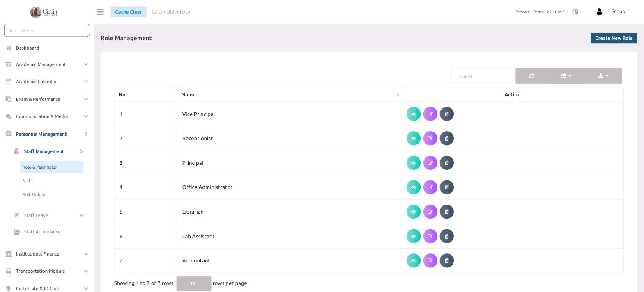The height and width of the screenshot is (292, 644).
Task: Click Session Years 2026-27 text
Action: click(x=540, y=11)
